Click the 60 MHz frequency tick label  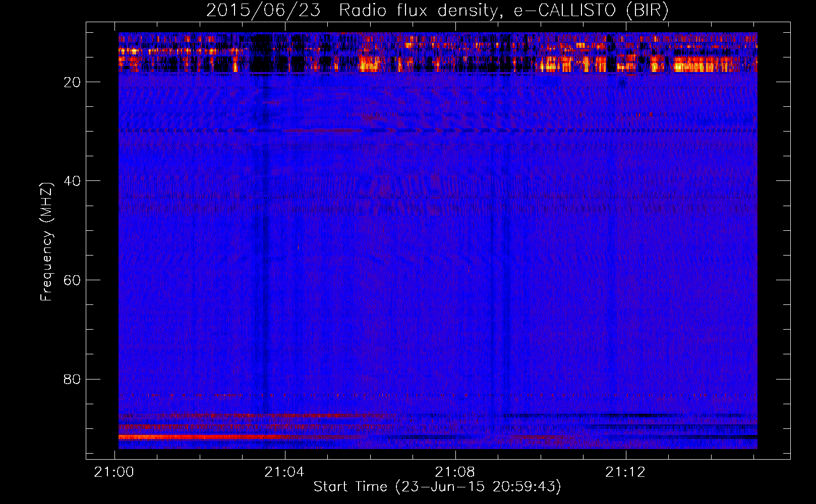[x=73, y=280]
